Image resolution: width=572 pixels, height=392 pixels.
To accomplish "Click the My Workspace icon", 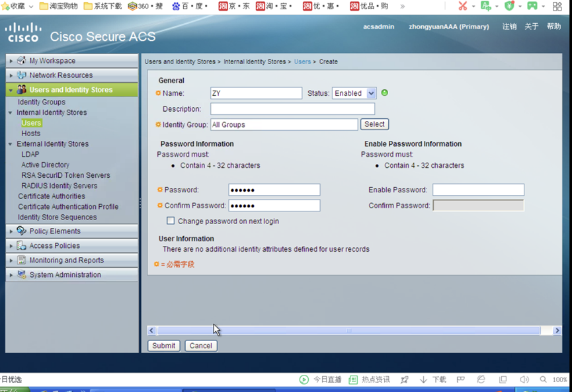I will [x=22, y=61].
